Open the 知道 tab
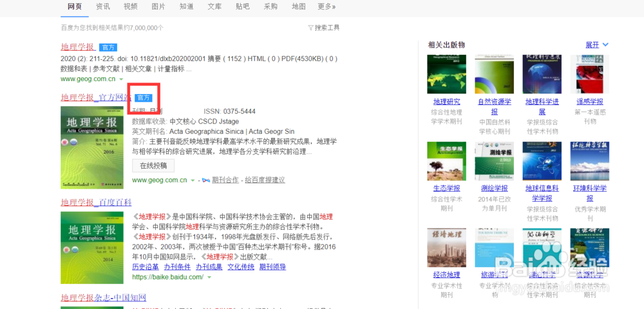The width and height of the screenshot is (644, 309). click(x=187, y=6)
